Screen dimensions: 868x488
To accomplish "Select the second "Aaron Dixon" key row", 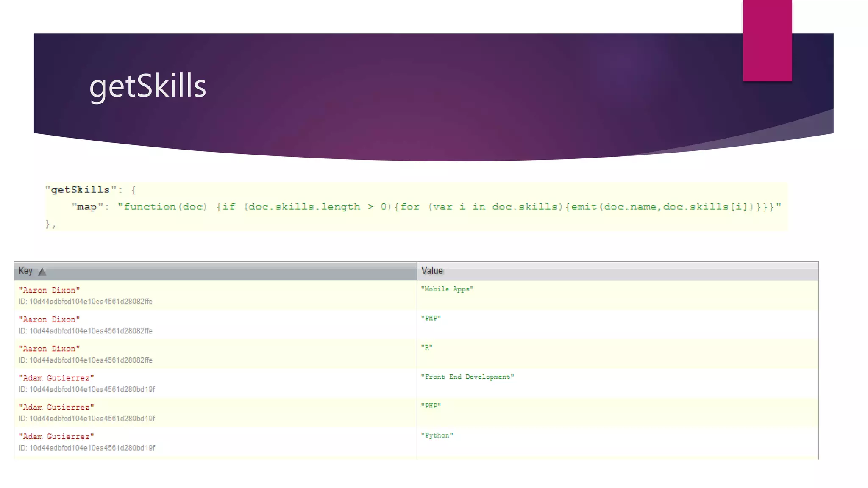I will tap(49, 319).
